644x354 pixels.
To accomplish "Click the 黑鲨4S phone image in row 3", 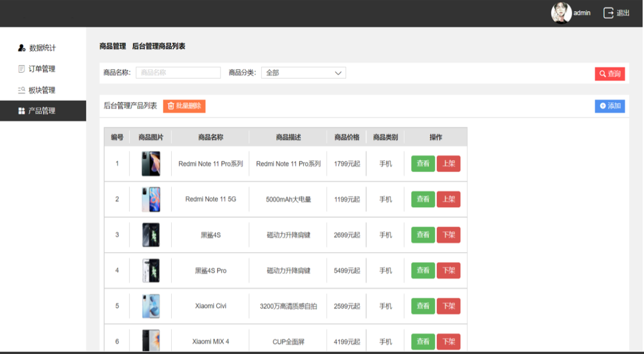I will coord(151,235).
